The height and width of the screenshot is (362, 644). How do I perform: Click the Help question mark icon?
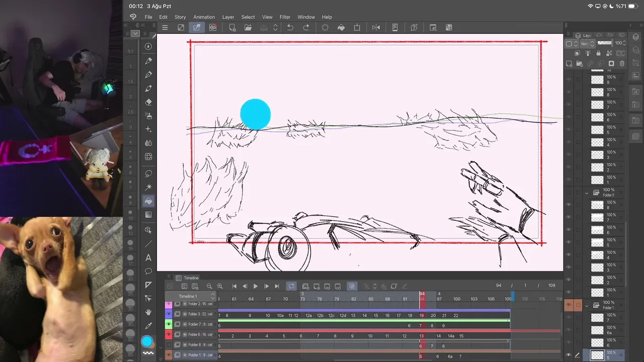click(x=414, y=28)
